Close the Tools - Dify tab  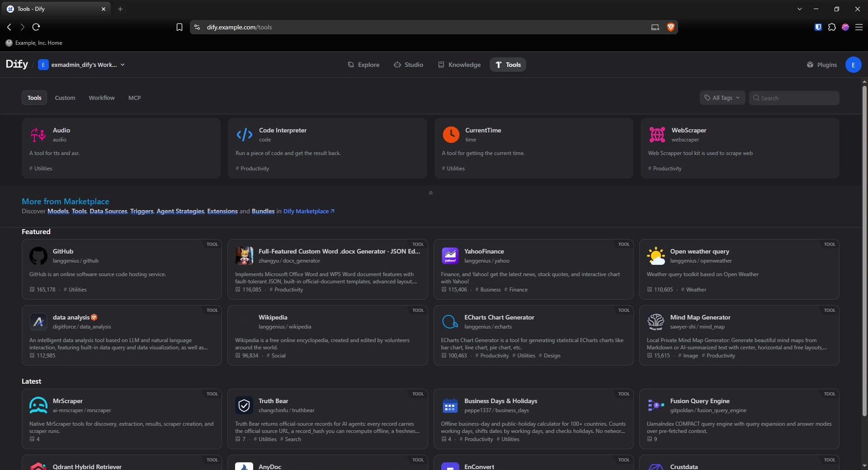[x=103, y=9]
